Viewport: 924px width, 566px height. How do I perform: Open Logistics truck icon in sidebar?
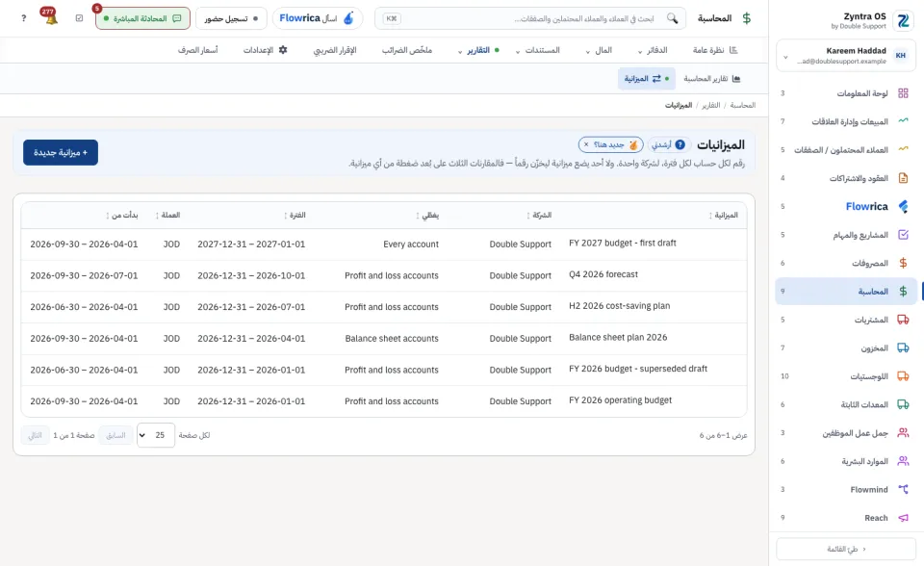(x=903, y=376)
